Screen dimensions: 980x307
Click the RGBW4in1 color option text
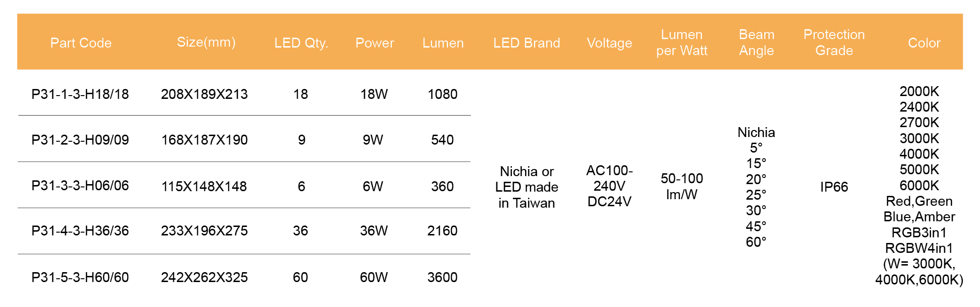[x=919, y=248]
